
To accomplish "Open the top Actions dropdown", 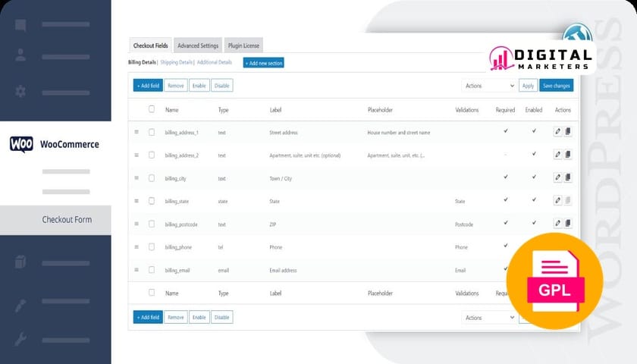I will tap(488, 86).
